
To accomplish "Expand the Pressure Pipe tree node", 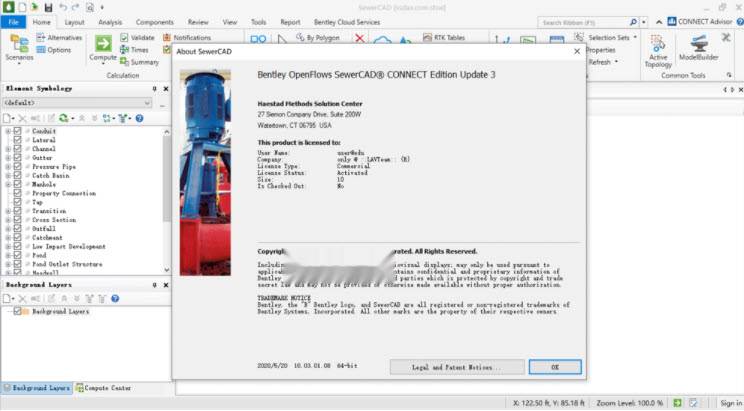I will (x=8, y=167).
